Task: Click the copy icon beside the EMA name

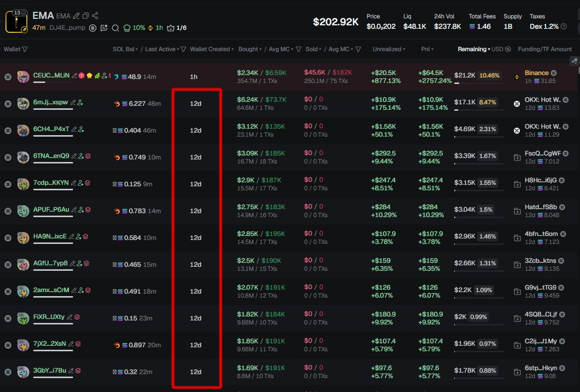Action: (85, 16)
